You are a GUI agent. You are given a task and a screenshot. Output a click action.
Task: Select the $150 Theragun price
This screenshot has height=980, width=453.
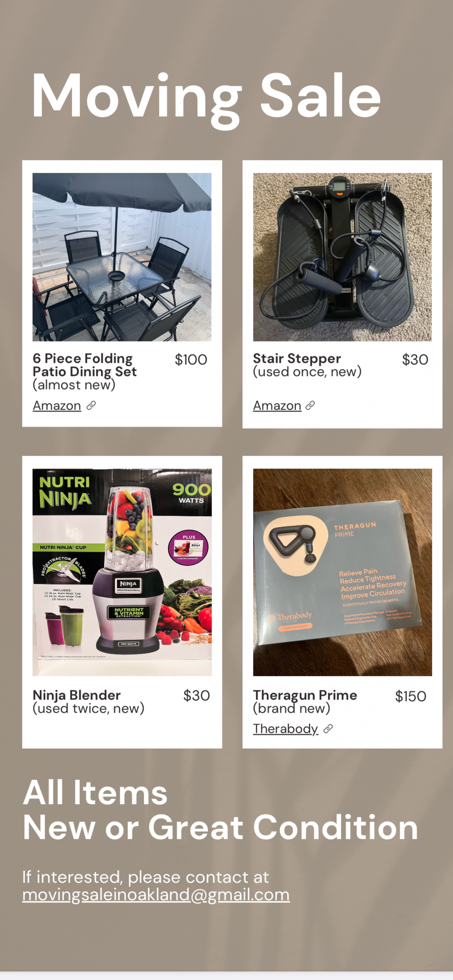[411, 696]
